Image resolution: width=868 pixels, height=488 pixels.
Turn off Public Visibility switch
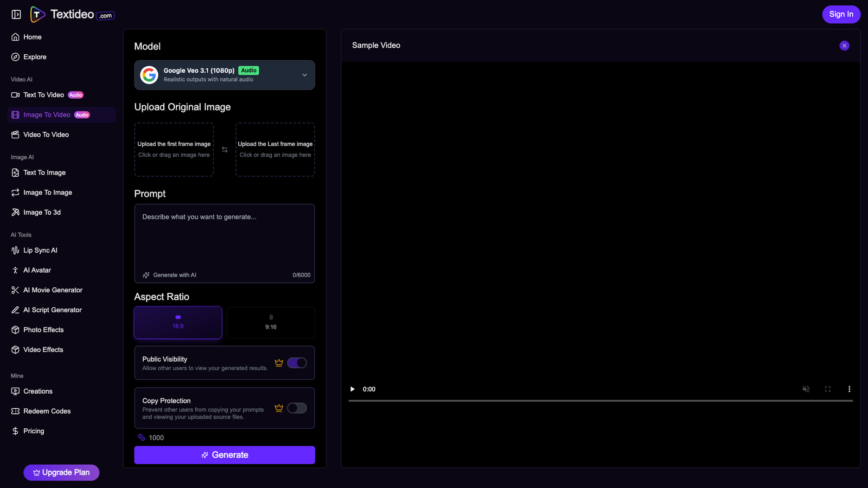tap(297, 363)
